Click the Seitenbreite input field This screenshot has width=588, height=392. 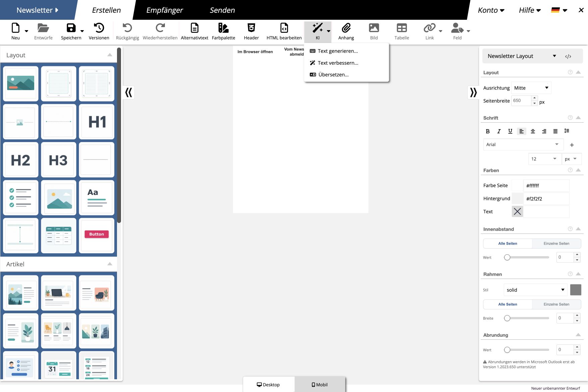click(x=521, y=101)
